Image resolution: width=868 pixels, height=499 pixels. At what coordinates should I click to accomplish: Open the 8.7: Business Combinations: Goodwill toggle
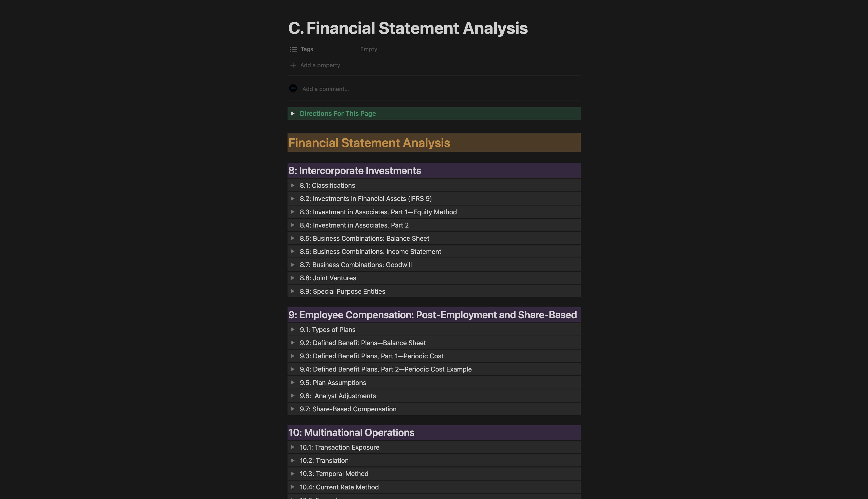click(293, 264)
